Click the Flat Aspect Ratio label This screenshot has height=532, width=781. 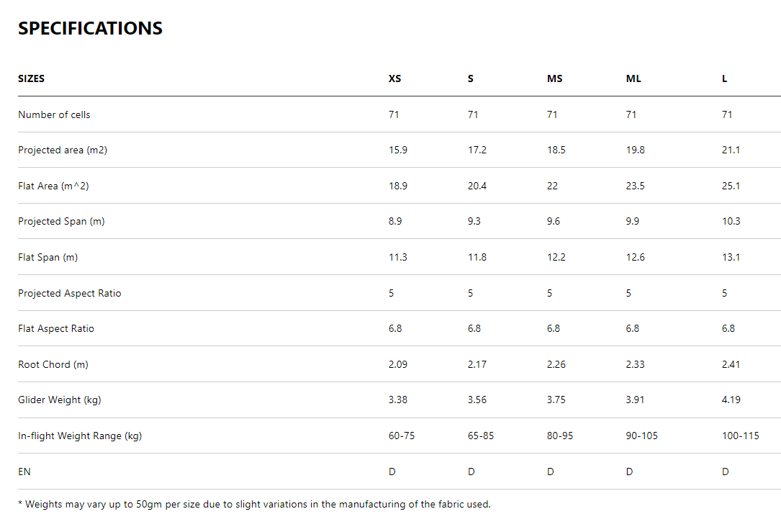point(56,328)
